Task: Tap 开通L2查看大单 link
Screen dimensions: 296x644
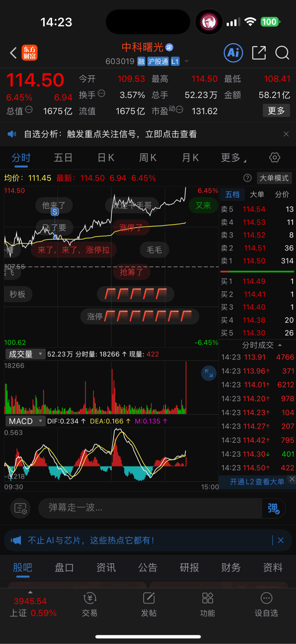Action: click(257, 482)
